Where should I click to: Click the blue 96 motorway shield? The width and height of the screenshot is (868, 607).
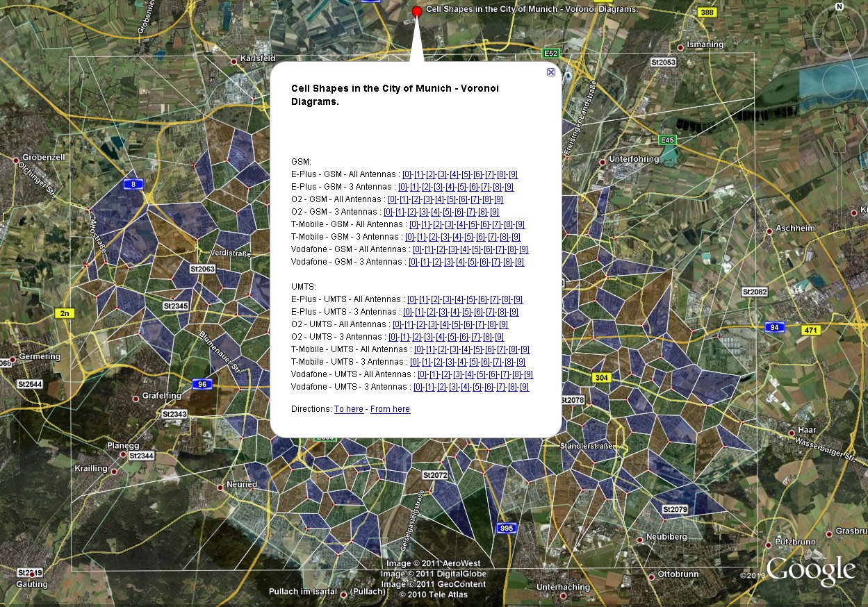pyautogui.click(x=202, y=384)
